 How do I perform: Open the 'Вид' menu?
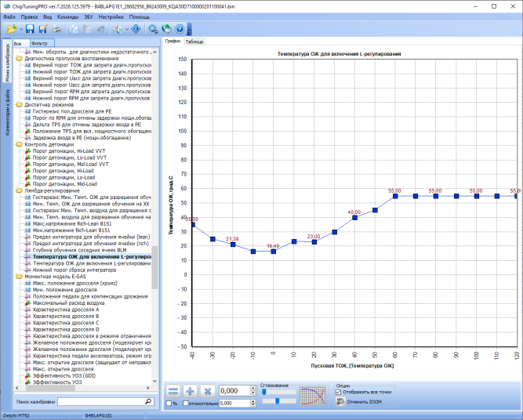click(x=47, y=16)
